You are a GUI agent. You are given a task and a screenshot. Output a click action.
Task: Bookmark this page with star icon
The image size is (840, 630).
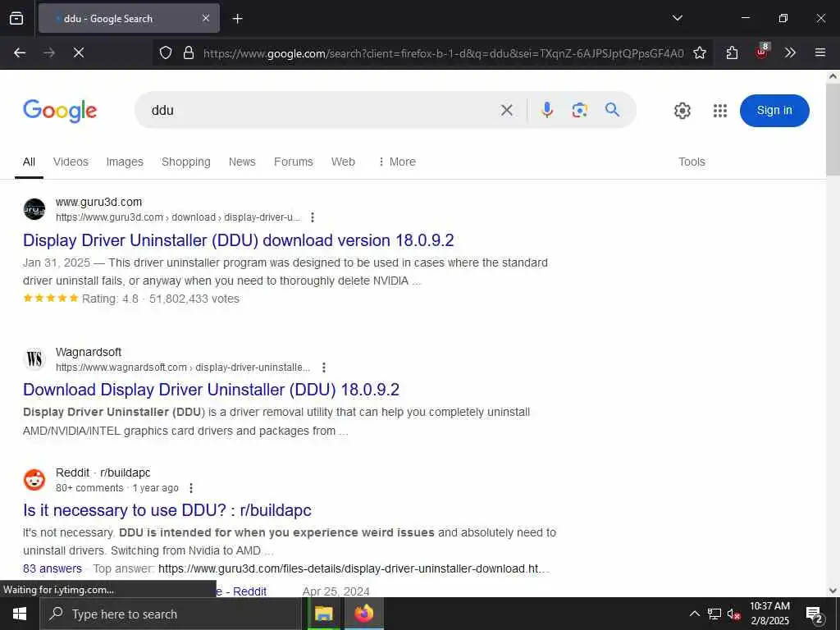pyautogui.click(x=699, y=53)
